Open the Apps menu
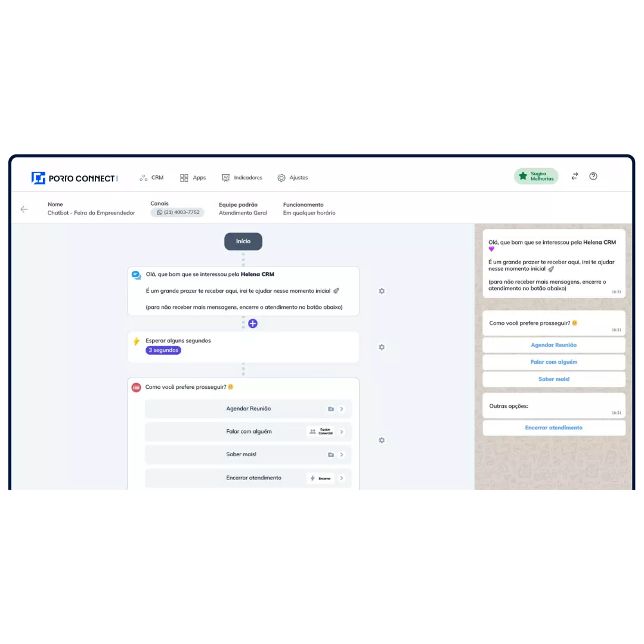 193,178
